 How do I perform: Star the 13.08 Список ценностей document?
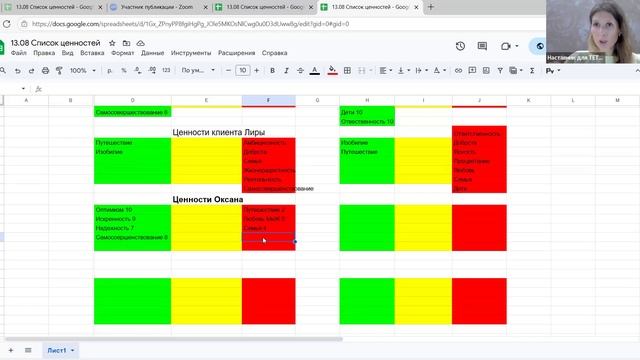[x=112, y=43]
